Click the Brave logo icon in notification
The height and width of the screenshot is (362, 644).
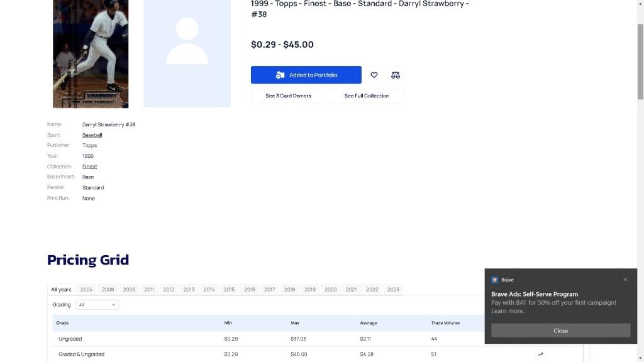click(x=495, y=280)
